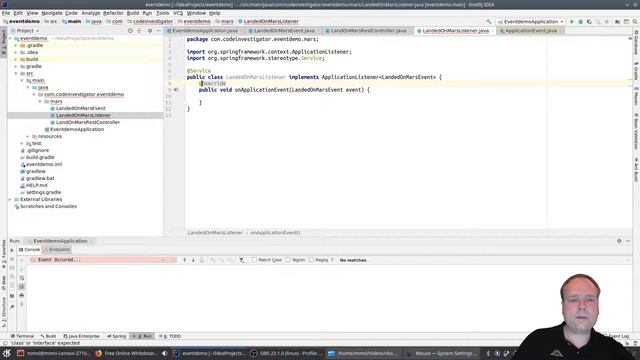
Task: Open LandOnMarsRestController in project tree
Action: point(88,122)
